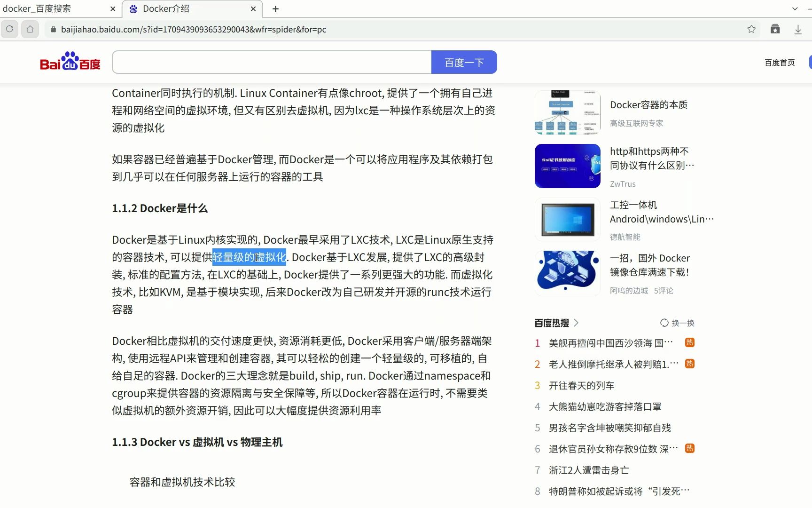812x508 pixels.
Task: Open the 百度热搜 heading
Action: click(552, 323)
